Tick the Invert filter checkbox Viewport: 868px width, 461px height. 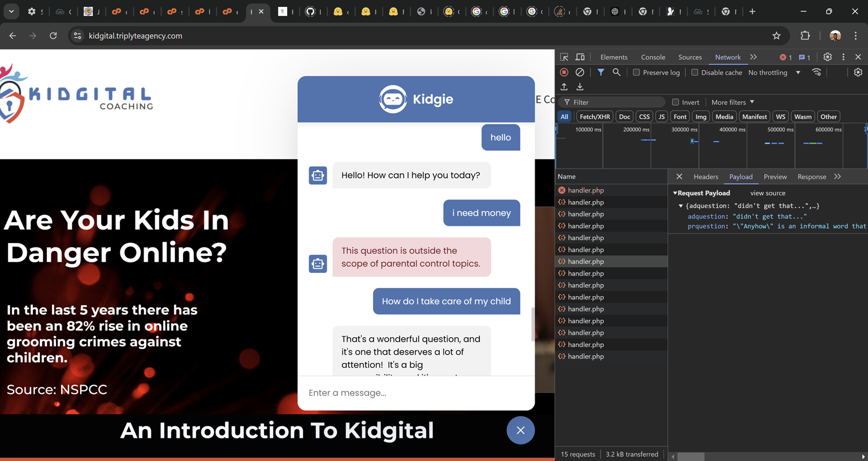tap(675, 102)
